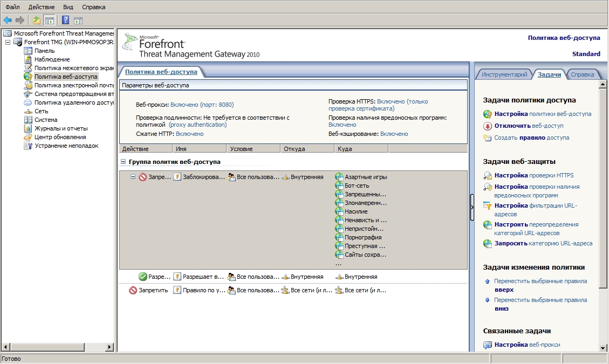The image size is (609, 364).
Task: Select the Политика веб-доступа center tab
Action: point(161,72)
